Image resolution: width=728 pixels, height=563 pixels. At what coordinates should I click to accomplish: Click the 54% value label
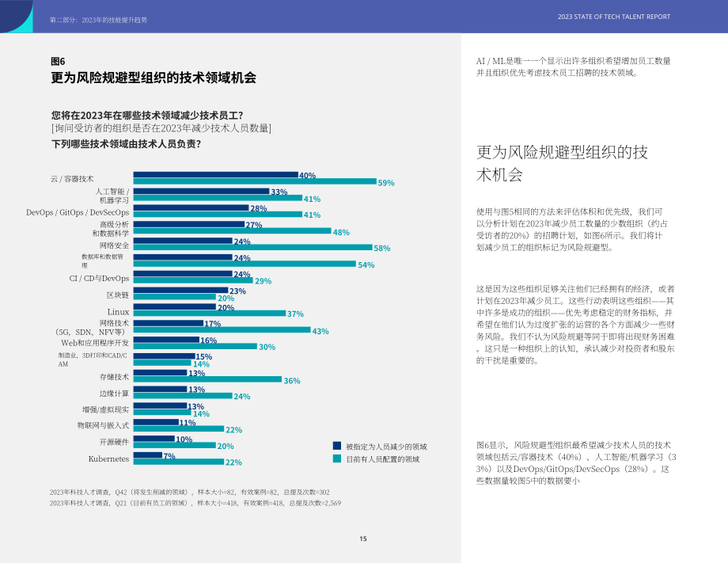click(366, 264)
